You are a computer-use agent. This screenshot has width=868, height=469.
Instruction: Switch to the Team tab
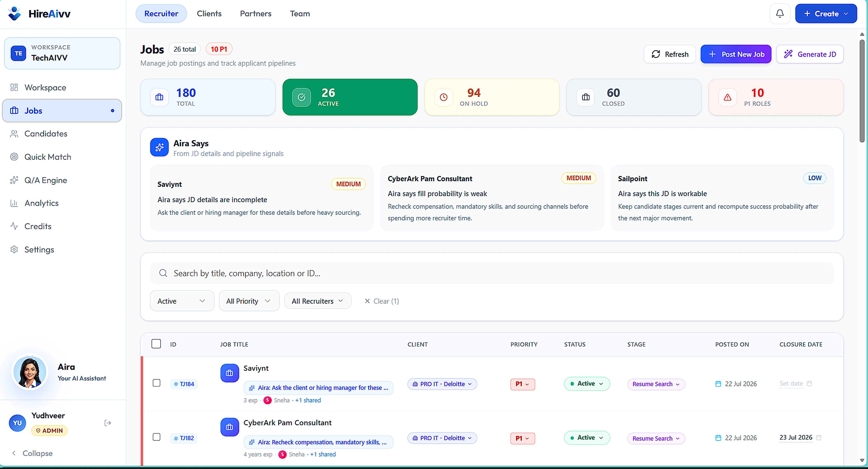coord(300,14)
